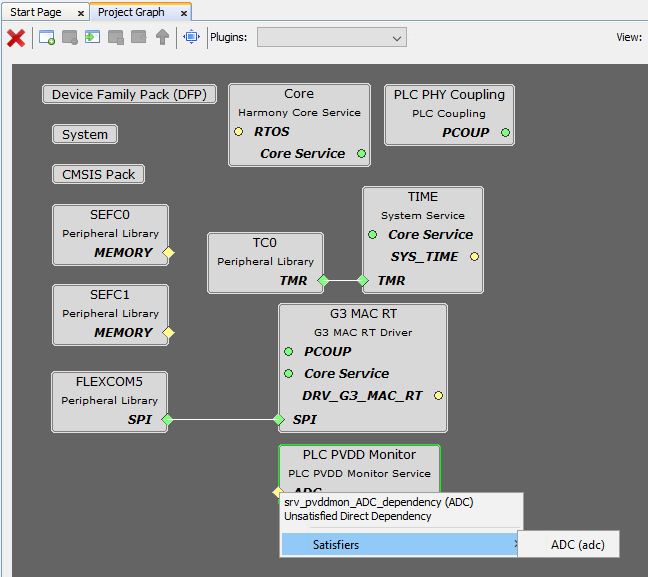Select the FLEXCOM5 component title
This screenshot has height=577, width=648.
109,382
